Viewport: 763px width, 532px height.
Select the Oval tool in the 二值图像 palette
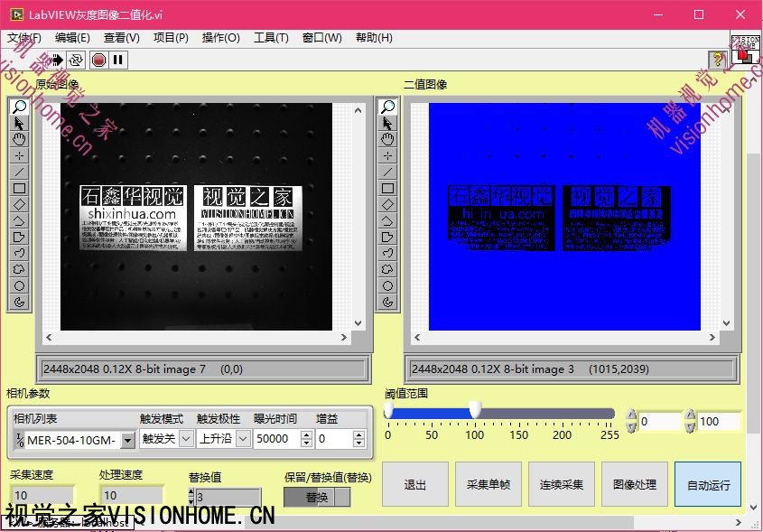click(387, 285)
